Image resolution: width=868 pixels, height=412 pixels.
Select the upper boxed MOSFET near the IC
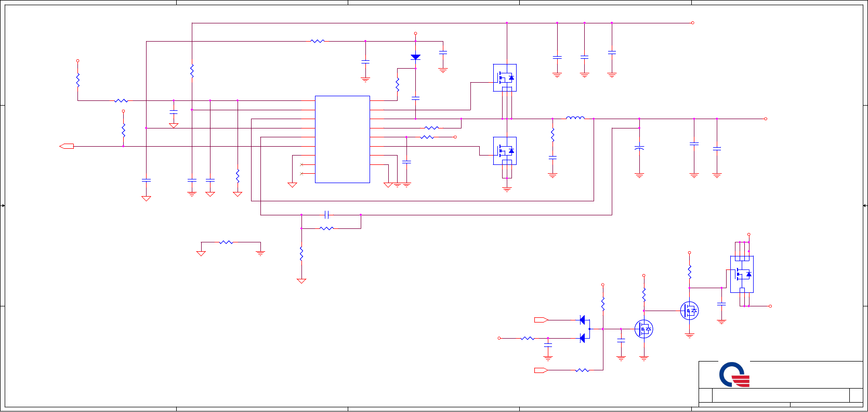click(505, 78)
